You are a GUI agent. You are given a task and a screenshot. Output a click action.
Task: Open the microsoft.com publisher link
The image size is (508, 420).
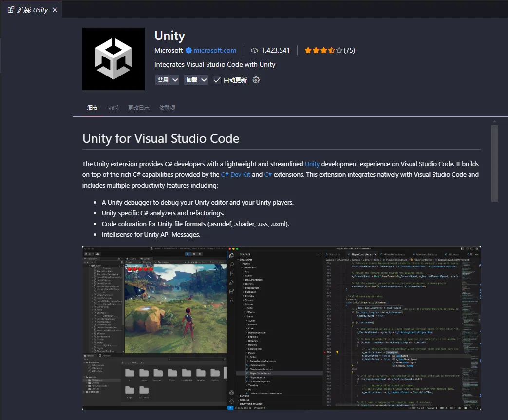click(214, 50)
